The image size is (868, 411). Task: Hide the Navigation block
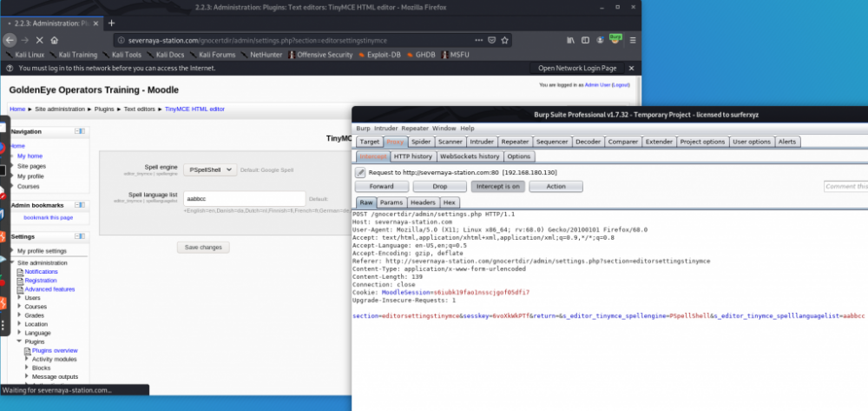[77, 131]
